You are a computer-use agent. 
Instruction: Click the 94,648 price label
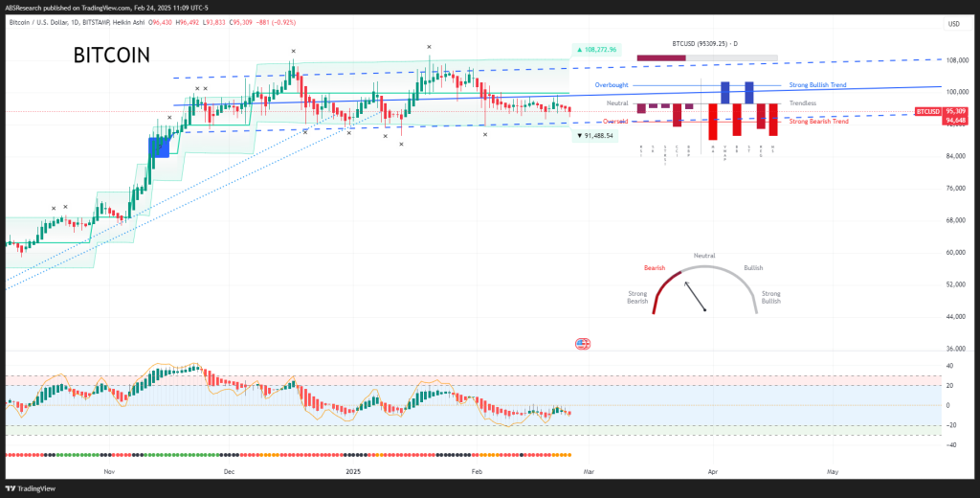[956, 120]
